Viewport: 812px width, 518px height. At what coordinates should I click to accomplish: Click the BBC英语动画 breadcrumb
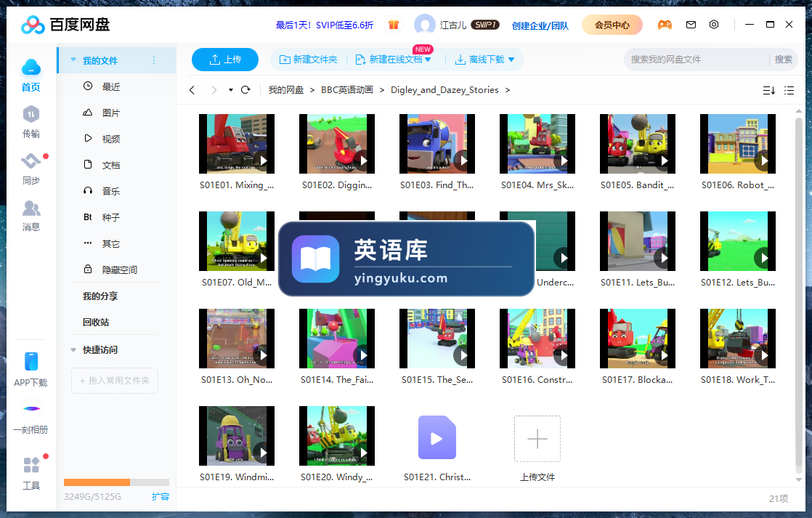coord(347,90)
